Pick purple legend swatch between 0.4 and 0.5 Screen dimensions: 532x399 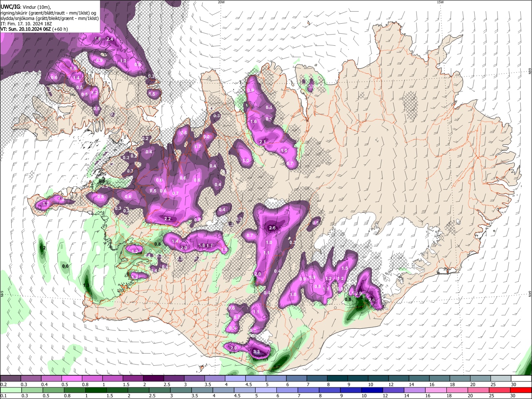click(x=51, y=379)
